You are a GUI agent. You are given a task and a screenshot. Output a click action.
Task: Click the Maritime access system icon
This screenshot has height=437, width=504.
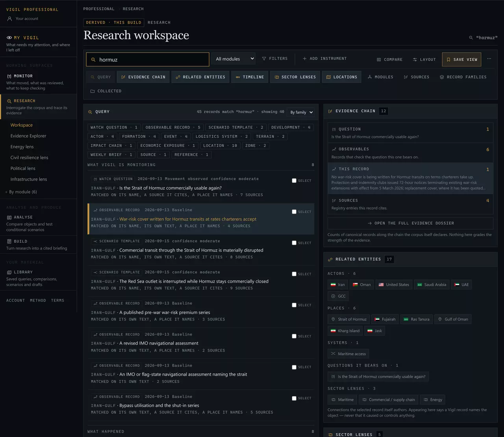333,354
